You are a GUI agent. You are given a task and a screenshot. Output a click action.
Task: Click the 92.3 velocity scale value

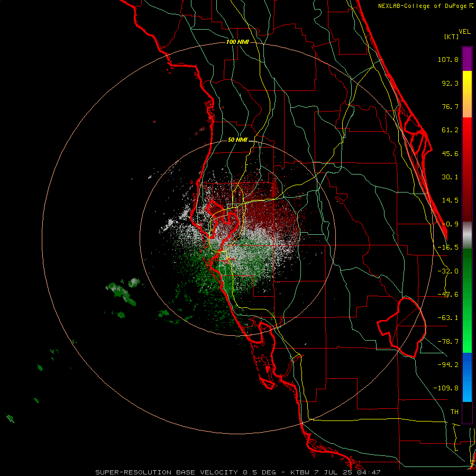pos(450,83)
